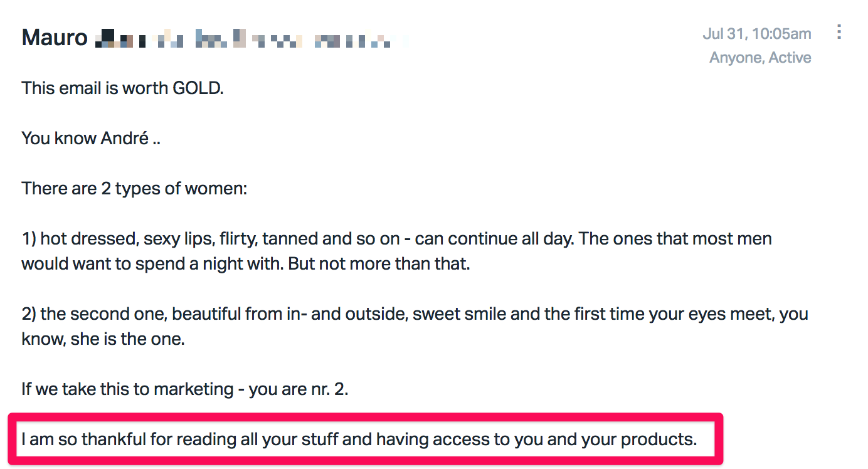Image resolution: width=868 pixels, height=469 pixels.
Task: Click the phrase 'you are nr. 2.'
Action: click(x=299, y=389)
